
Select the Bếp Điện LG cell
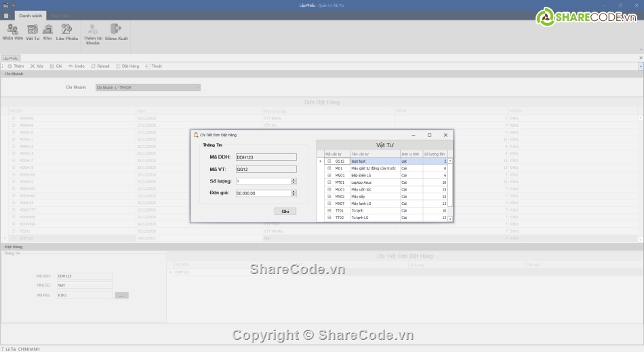[x=375, y=176]
